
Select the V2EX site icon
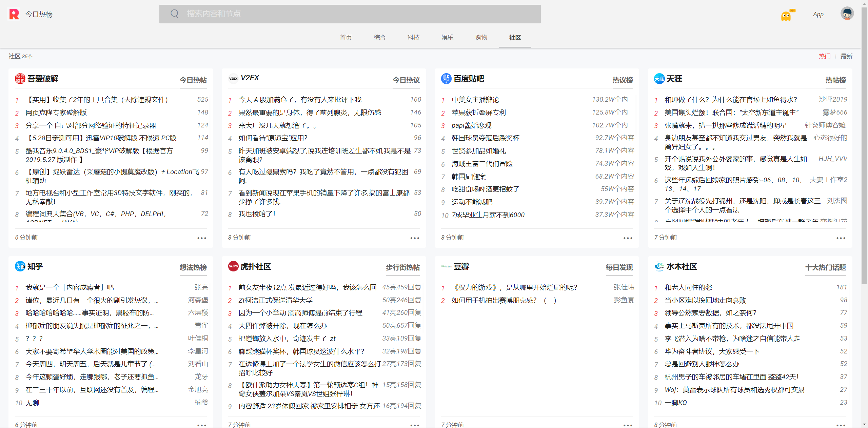[234, 78]
